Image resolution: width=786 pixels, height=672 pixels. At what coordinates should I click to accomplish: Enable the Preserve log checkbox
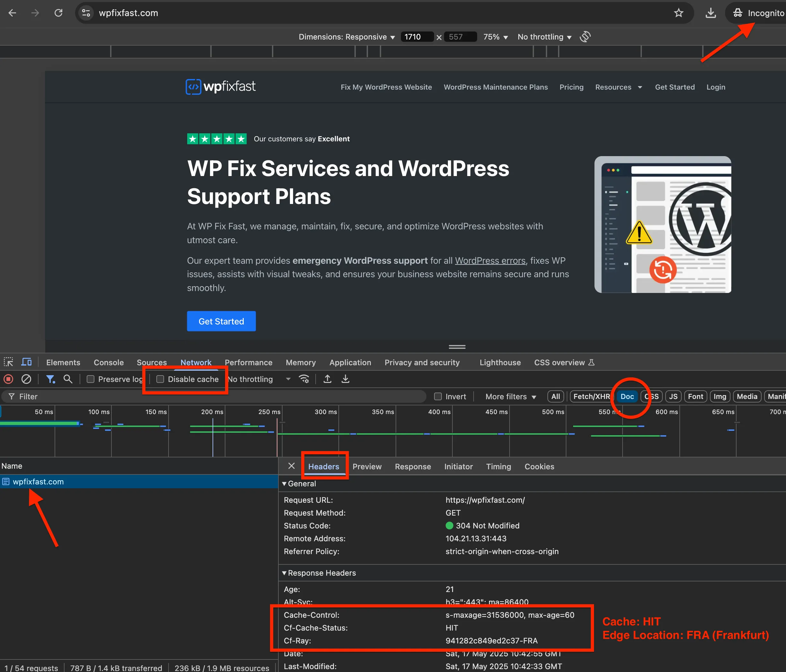coord(91,379)
